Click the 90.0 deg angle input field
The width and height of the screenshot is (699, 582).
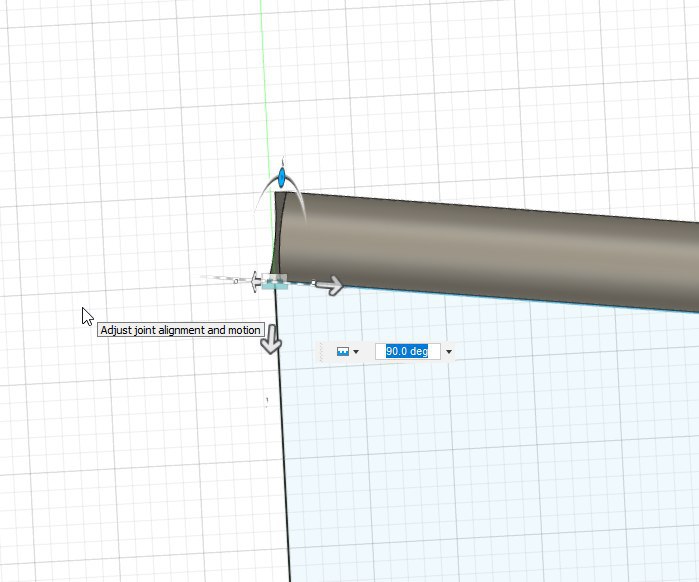click(x=407, y=352)
